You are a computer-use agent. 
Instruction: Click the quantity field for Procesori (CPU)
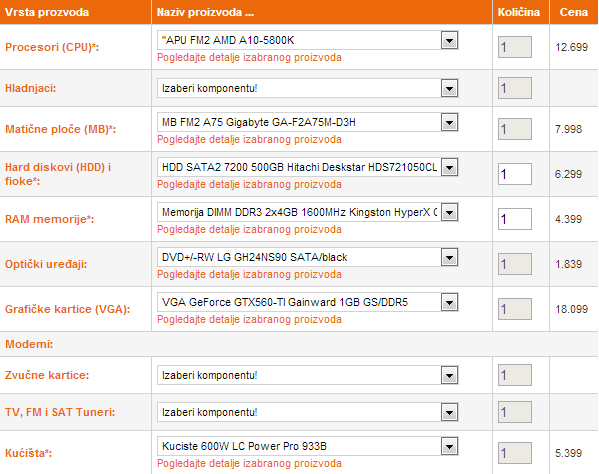[x=515, y=47]
